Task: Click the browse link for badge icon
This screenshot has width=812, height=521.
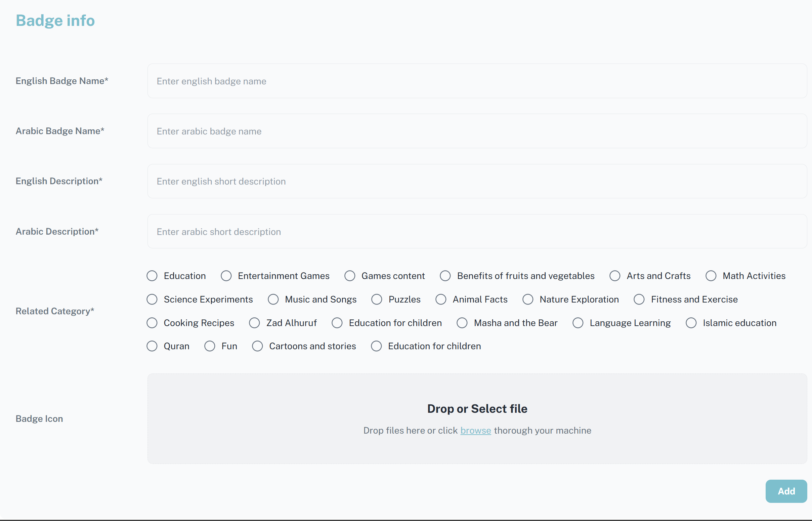Action: click(x=475, y=431)
